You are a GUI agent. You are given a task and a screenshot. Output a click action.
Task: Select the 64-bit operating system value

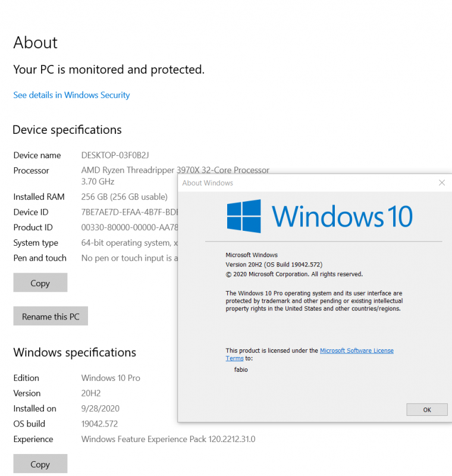pyautogui.click(x=129, y=243)
